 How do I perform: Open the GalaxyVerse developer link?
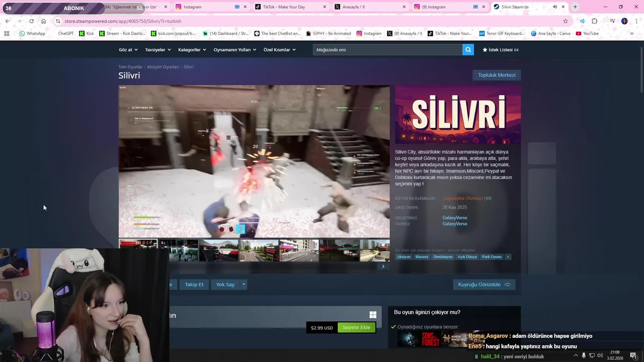point(455,218)
